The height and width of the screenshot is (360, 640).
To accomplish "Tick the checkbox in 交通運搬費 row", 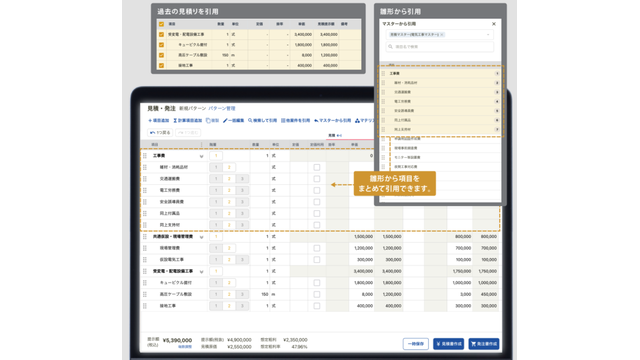I will pos(317,179).
